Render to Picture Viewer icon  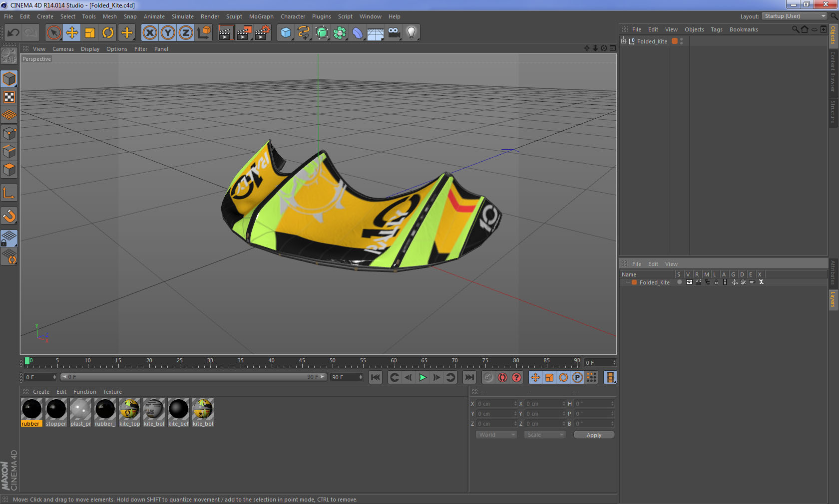[x=244, y=33]
